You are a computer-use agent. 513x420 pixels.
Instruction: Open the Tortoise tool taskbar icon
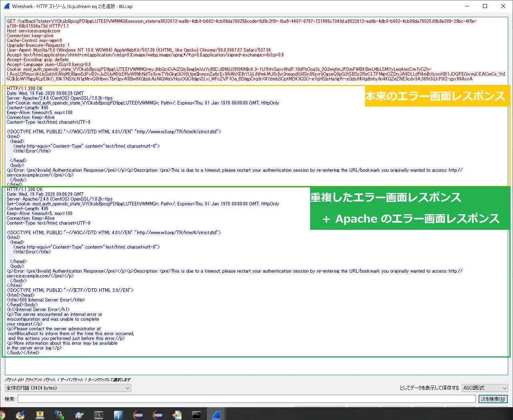tap(79, 415)
